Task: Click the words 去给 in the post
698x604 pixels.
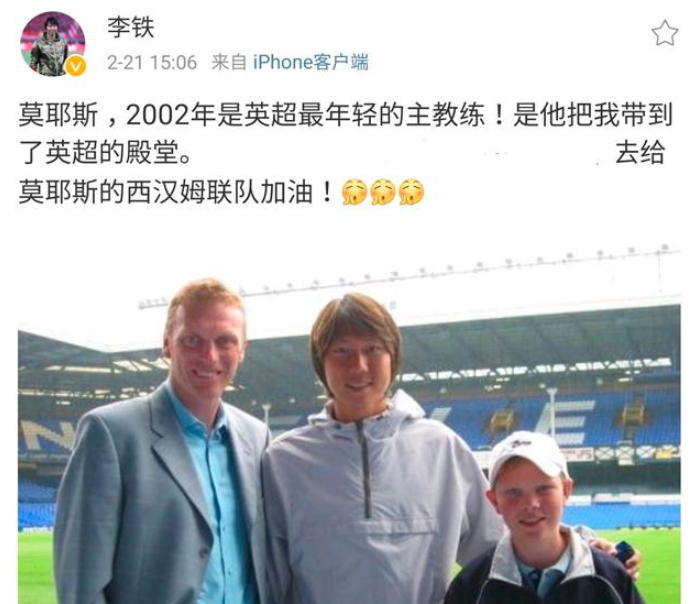Action: click(640, 153)
